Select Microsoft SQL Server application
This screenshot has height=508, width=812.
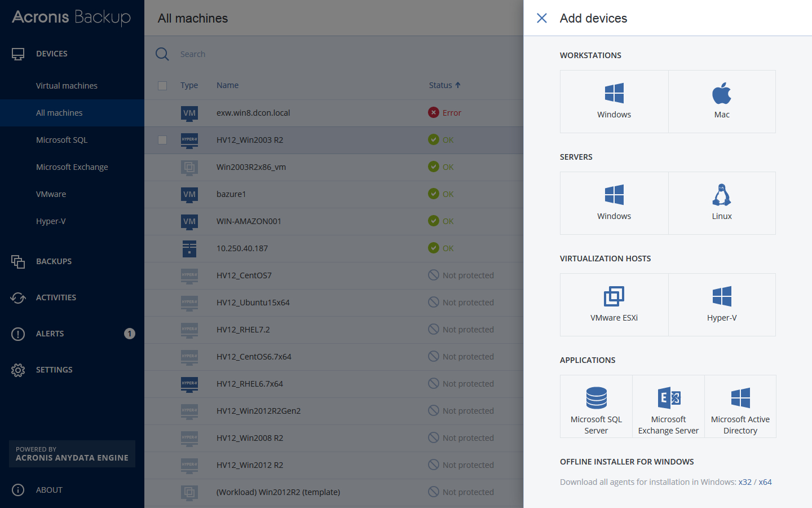pyautogui.click(x=596, y=406)
